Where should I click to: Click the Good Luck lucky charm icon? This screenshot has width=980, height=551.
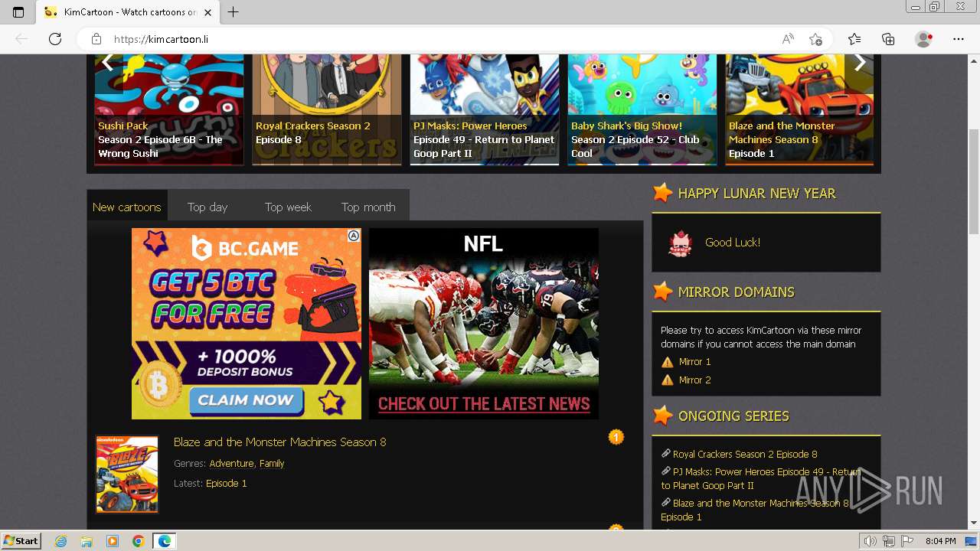tap(680, 243)
